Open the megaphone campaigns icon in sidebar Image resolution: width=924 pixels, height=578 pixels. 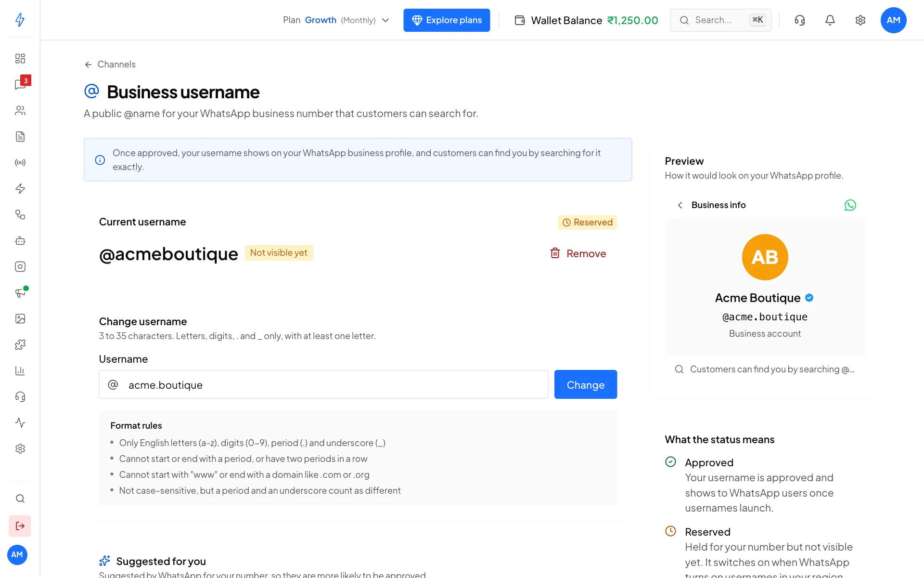coord(20,292)
